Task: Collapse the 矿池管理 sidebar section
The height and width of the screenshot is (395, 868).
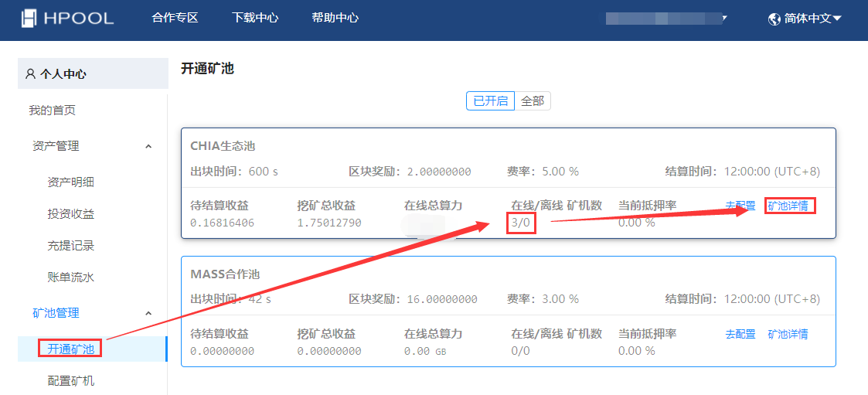Action: pos(148,313)
